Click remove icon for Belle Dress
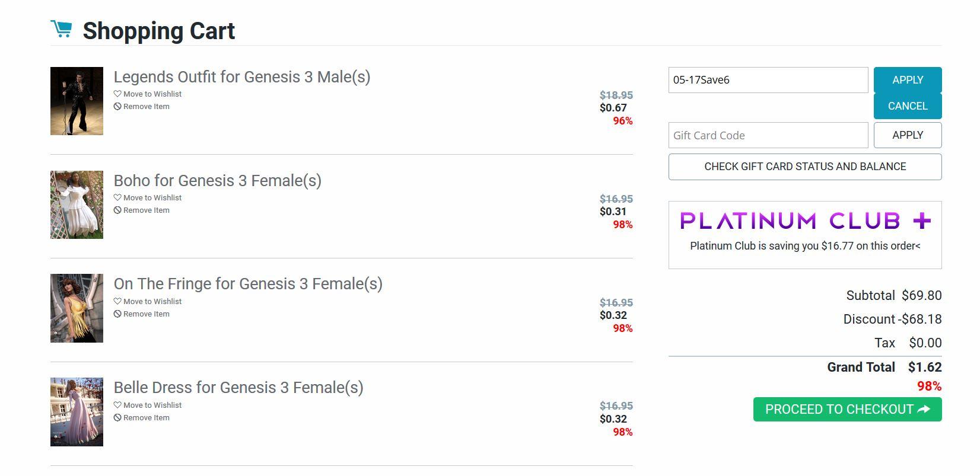 coord(117,418)
